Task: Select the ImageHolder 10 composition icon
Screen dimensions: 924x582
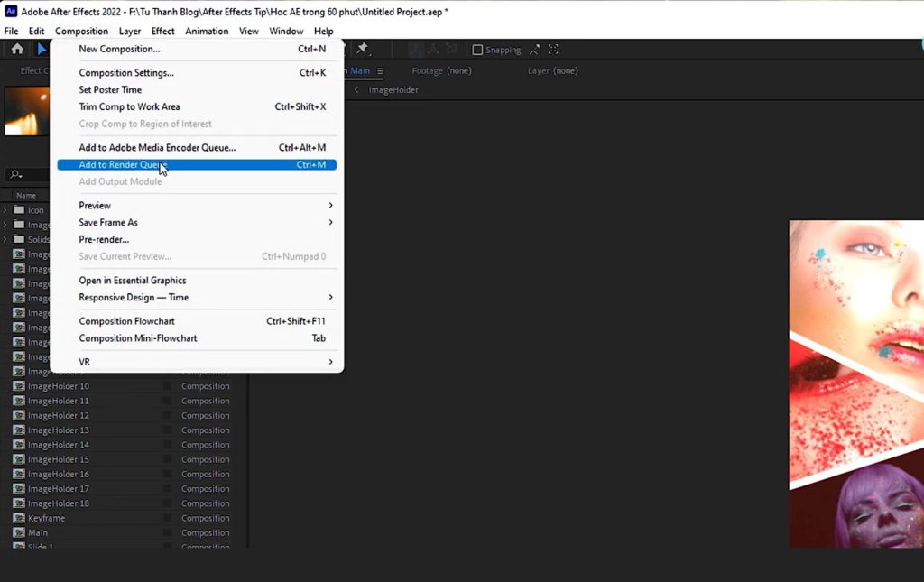Action: coord(20,385)
